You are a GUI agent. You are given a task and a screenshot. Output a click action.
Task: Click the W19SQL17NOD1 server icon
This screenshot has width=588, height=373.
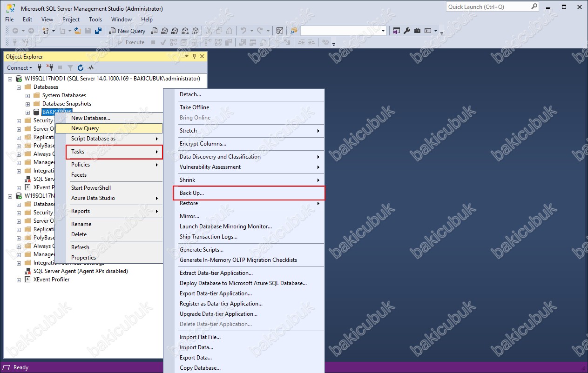[19, 79]
